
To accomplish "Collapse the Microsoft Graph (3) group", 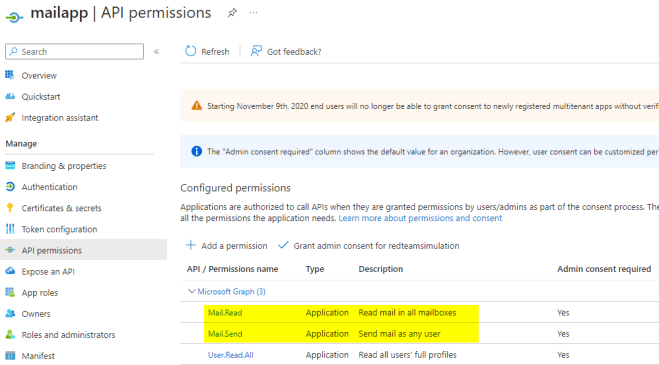I will [192, 291].
